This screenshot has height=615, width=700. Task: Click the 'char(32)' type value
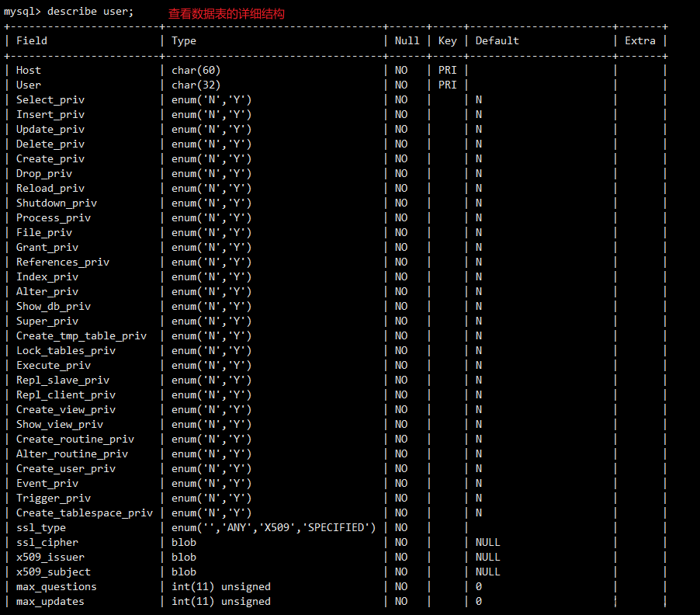pyautogui.click(x=196, y=85)
